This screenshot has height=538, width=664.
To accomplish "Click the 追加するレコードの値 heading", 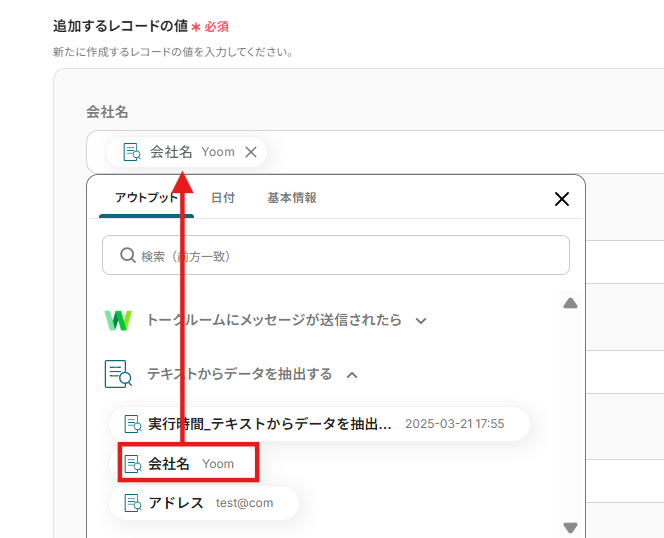I will tap(120, 26).
